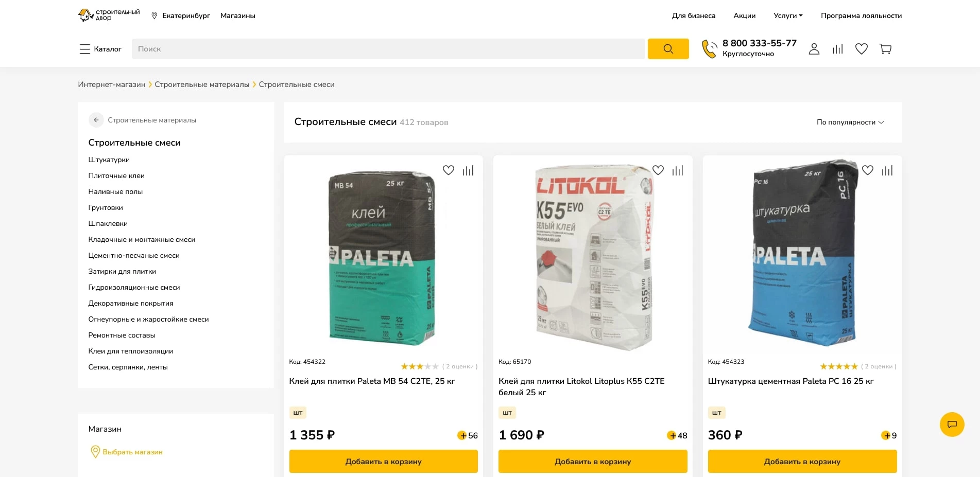The image size is (980, 477).
Task: Click the yellow search magnifier button
Action: 668,48
